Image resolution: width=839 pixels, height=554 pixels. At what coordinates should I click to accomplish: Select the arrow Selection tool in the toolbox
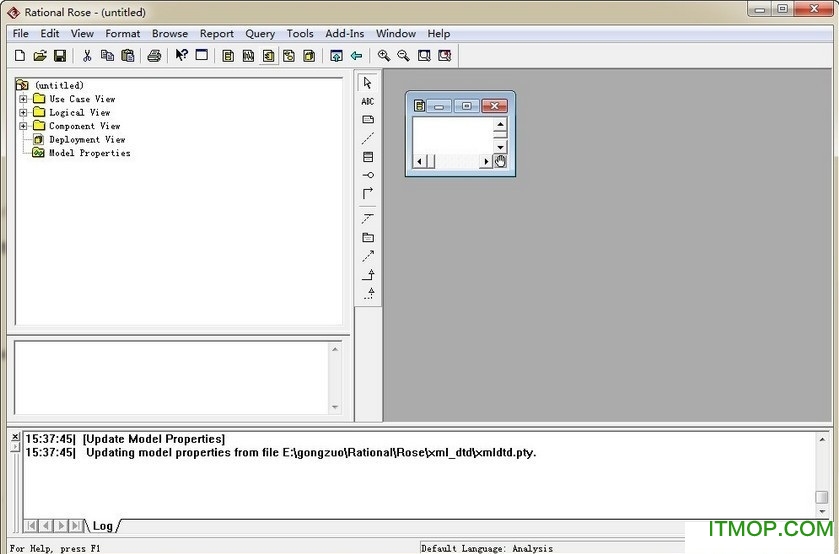368,83
